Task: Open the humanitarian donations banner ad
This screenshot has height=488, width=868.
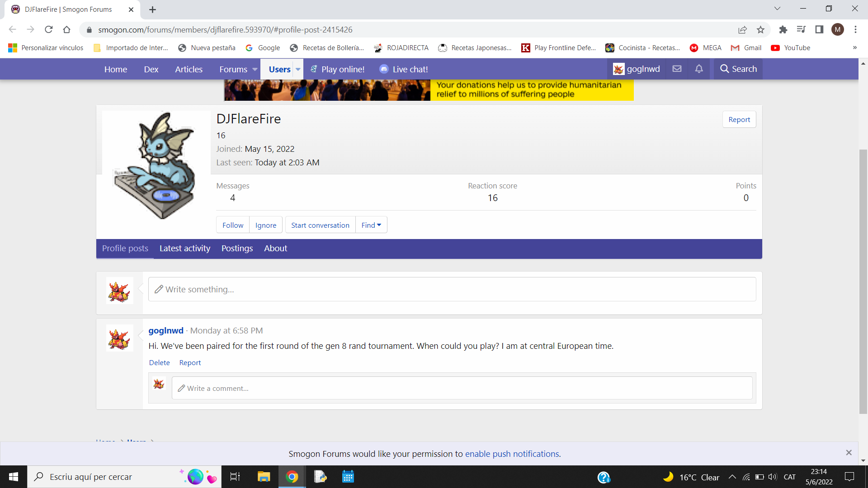Action: point(429,90)
